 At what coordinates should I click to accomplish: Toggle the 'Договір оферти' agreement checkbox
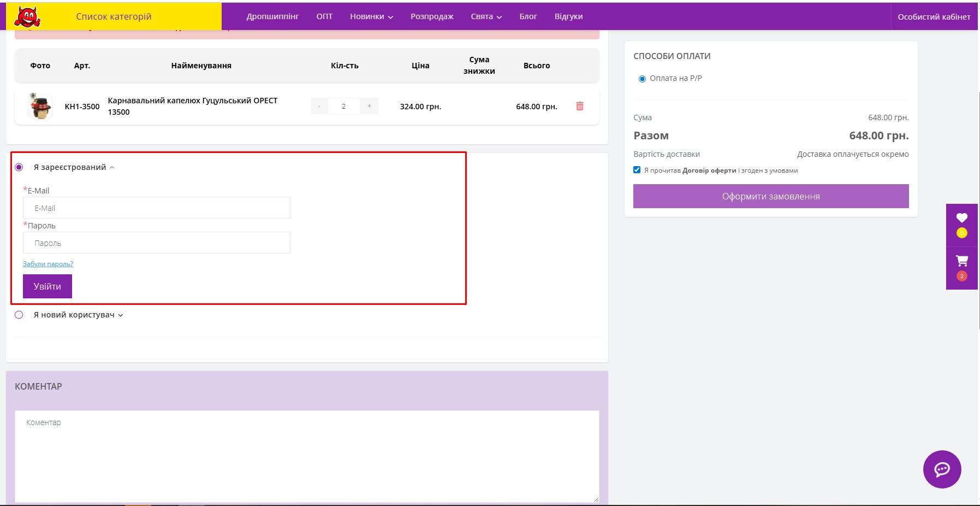click(x=637, y=170)
